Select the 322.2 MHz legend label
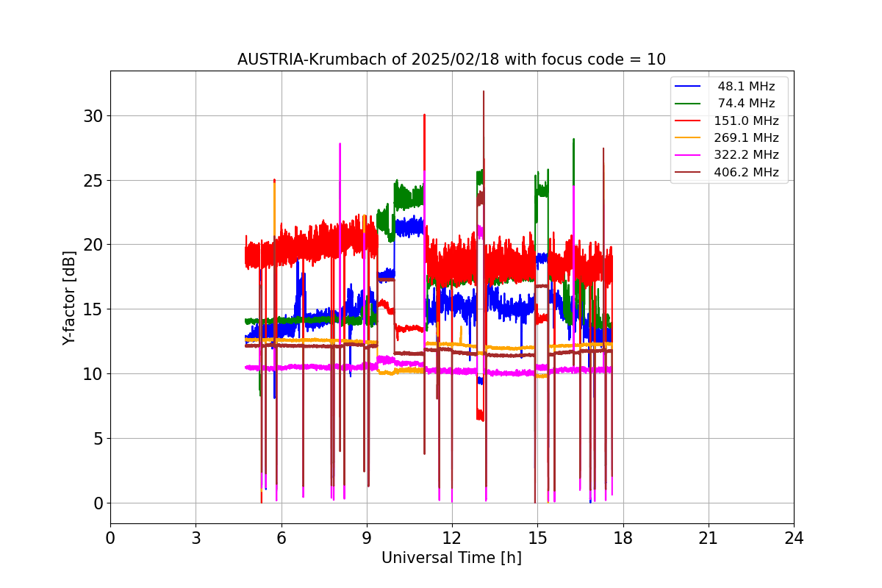 pos(746,155)
